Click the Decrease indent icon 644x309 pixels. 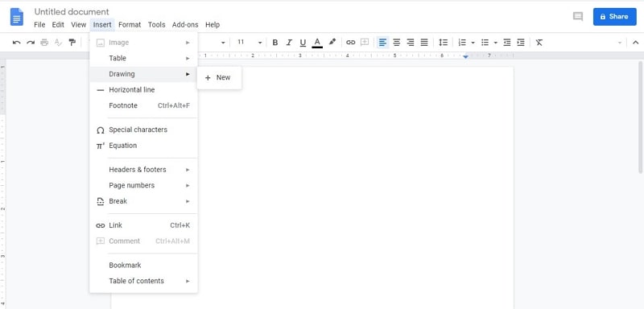click(507, 43)
